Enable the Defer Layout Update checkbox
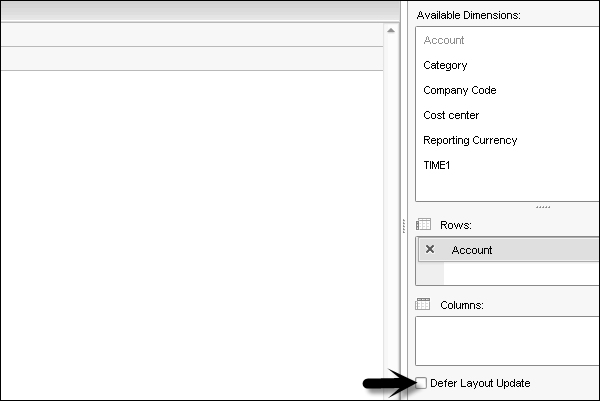Viewport: 600px width, 401px height. (x=422, y=383)
